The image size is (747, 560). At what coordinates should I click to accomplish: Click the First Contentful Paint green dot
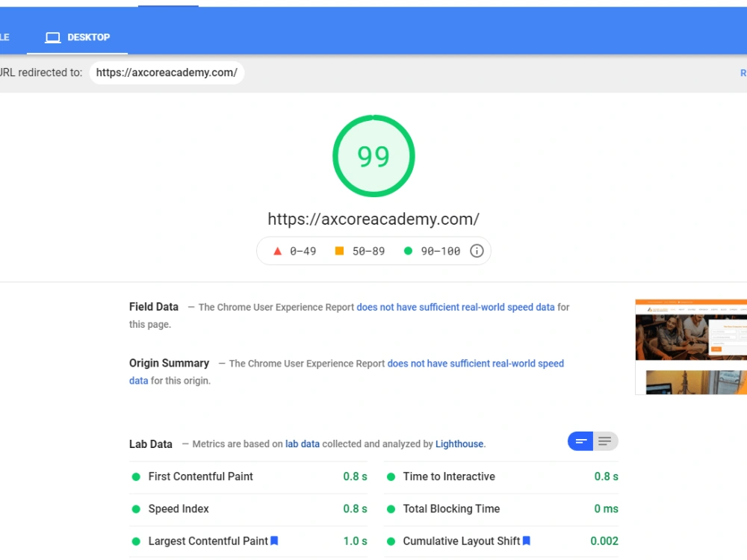point(136,476)
